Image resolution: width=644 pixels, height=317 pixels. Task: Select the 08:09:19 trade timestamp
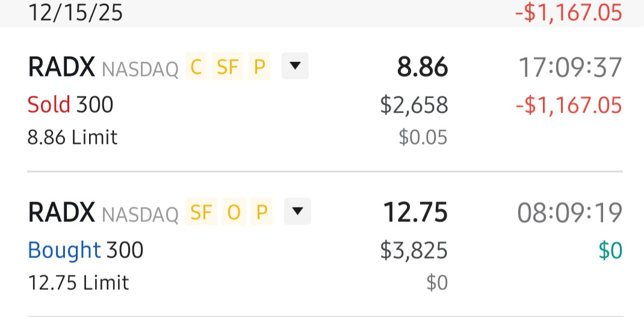[570, 212]
